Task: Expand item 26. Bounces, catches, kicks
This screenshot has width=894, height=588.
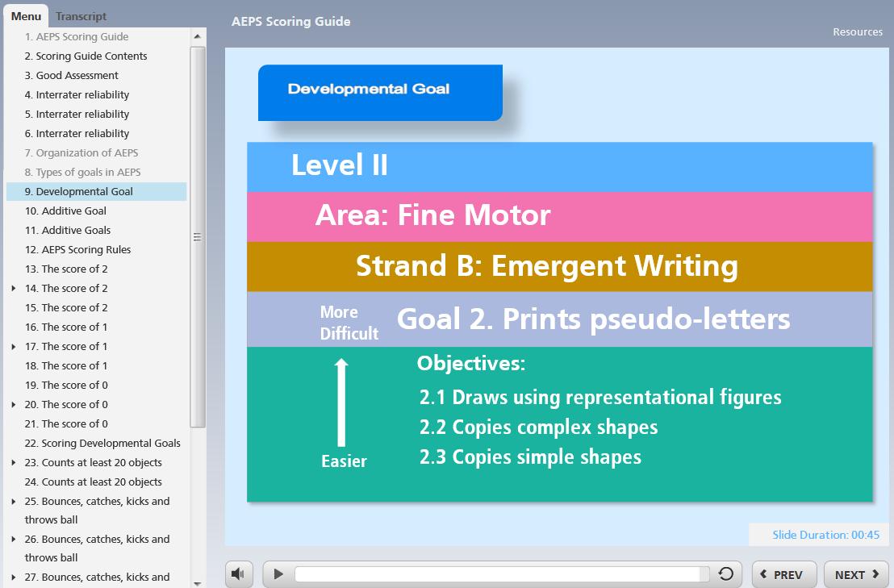Action: click(14, 539)
